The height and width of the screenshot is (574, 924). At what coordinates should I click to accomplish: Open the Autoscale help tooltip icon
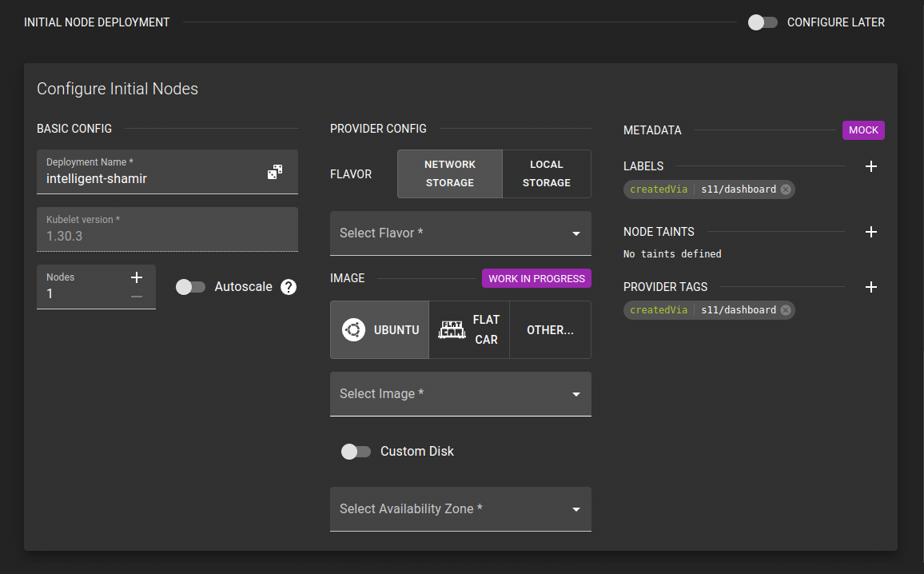(x=288, y=286)
